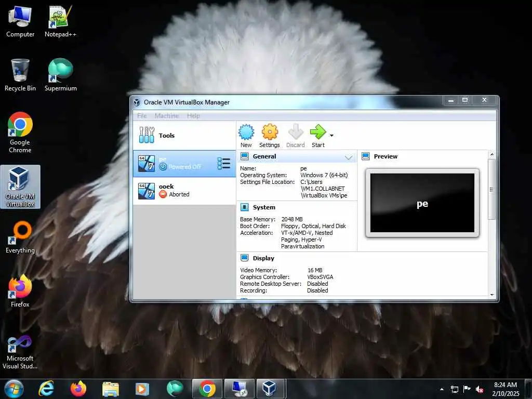Open the taskbar clock showing 8:24 AM

click(x=506, y=389)
